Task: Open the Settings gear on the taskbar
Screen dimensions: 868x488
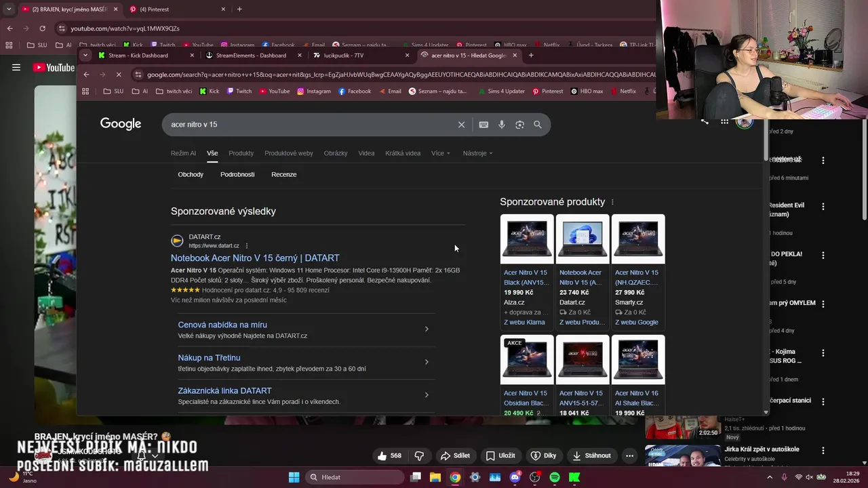Action: pyautogui.click(x=475, y=477)
